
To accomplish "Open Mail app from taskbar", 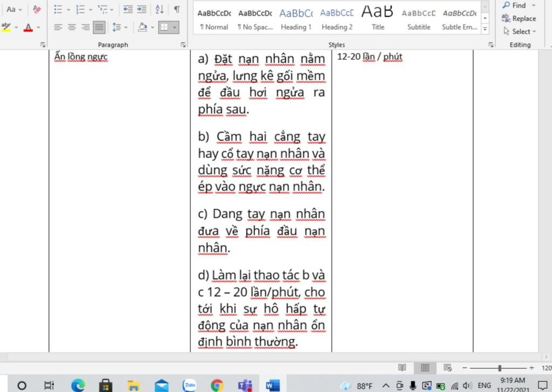I will pos(162,386).
